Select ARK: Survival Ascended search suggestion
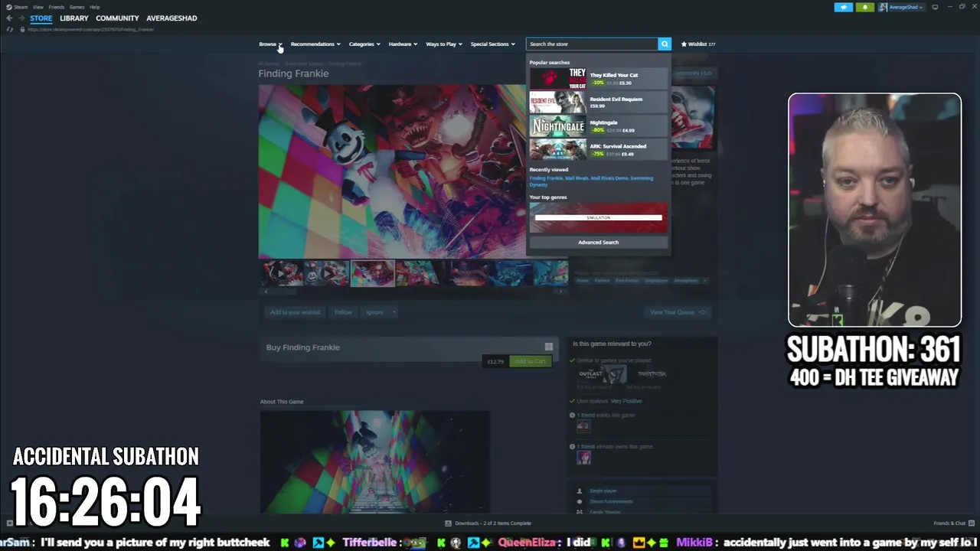 tap(598, 150)
